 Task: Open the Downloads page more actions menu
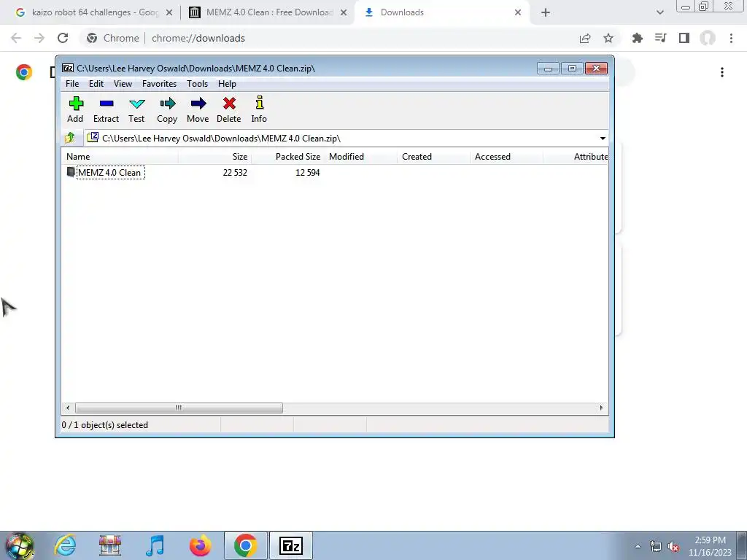722,72
